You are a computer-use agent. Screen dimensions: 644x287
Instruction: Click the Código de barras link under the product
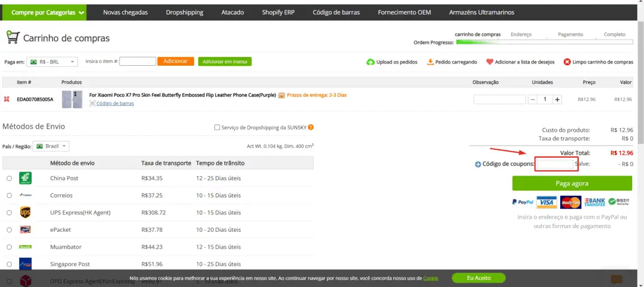click(x=115, y=104)
